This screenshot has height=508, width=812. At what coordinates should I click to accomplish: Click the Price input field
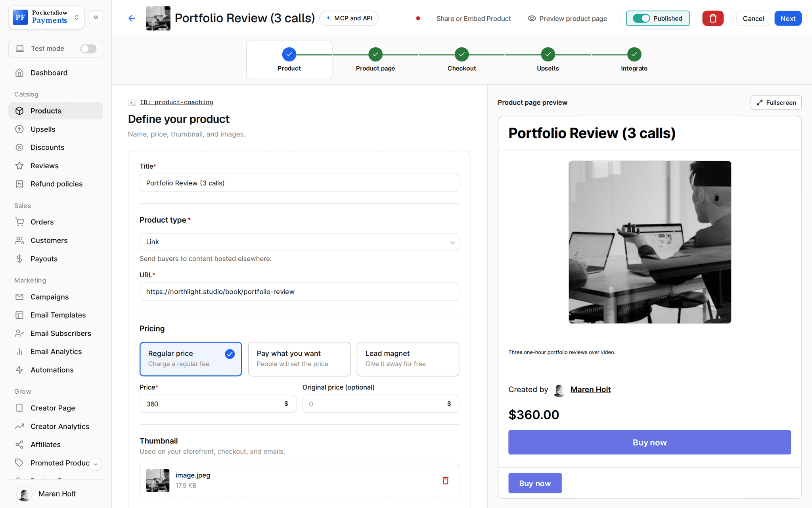pyautogui.click(x=218, y=404)
